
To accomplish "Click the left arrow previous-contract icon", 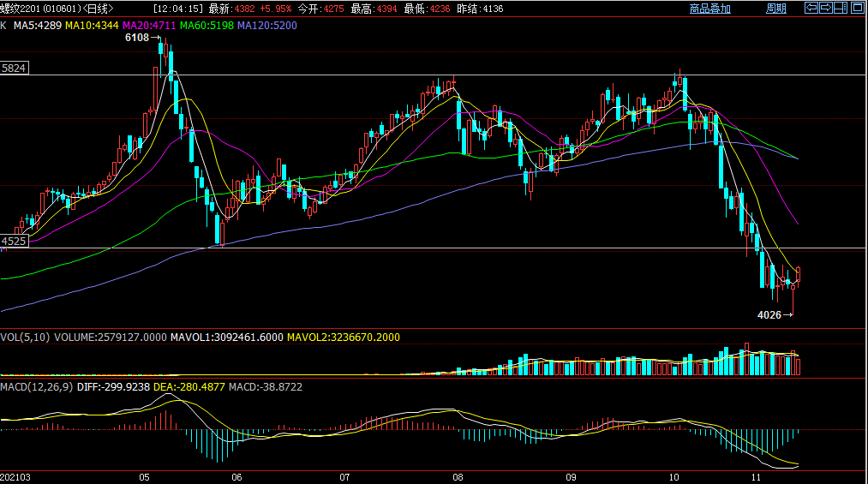I will tap(811, 8).
